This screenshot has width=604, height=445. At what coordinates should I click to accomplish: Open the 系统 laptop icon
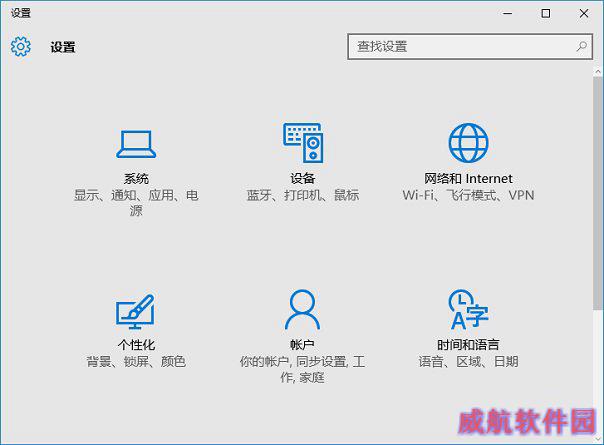tap(136, 144)
